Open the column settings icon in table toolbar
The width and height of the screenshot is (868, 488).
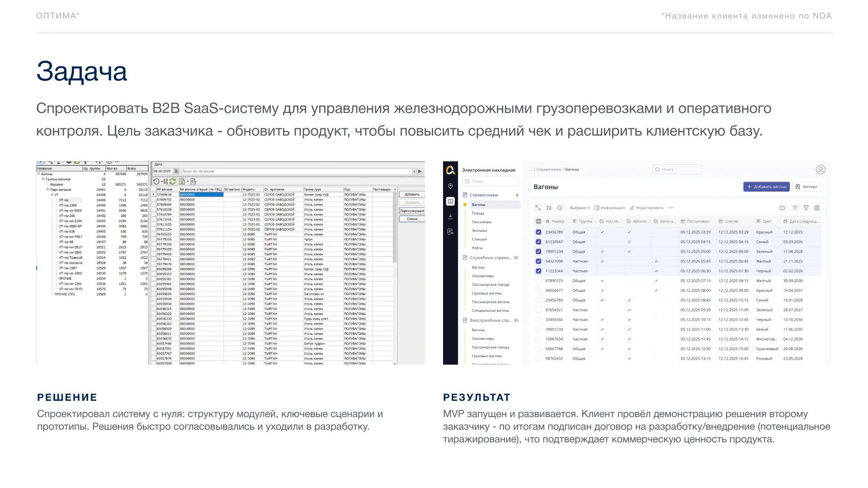[x=817, y=208]
